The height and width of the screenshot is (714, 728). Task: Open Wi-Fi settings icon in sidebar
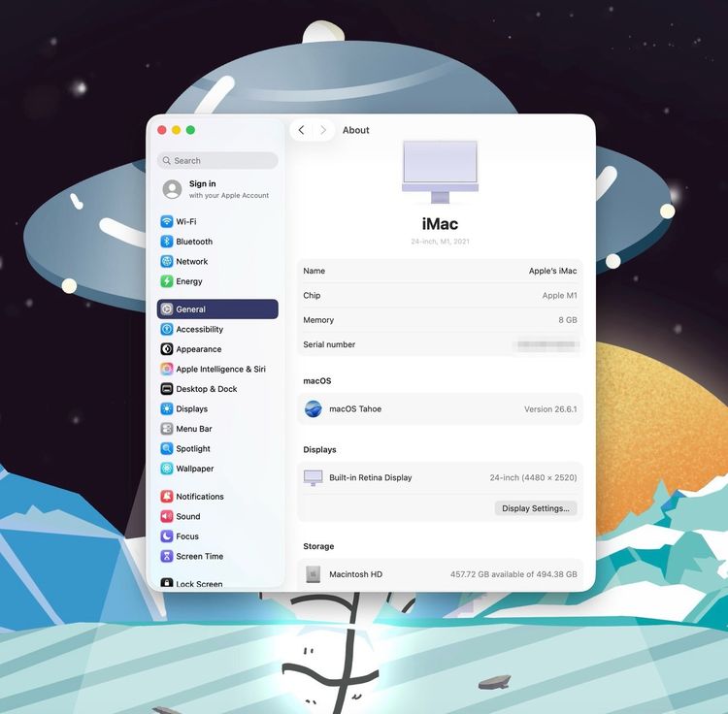tap(167, 221)
